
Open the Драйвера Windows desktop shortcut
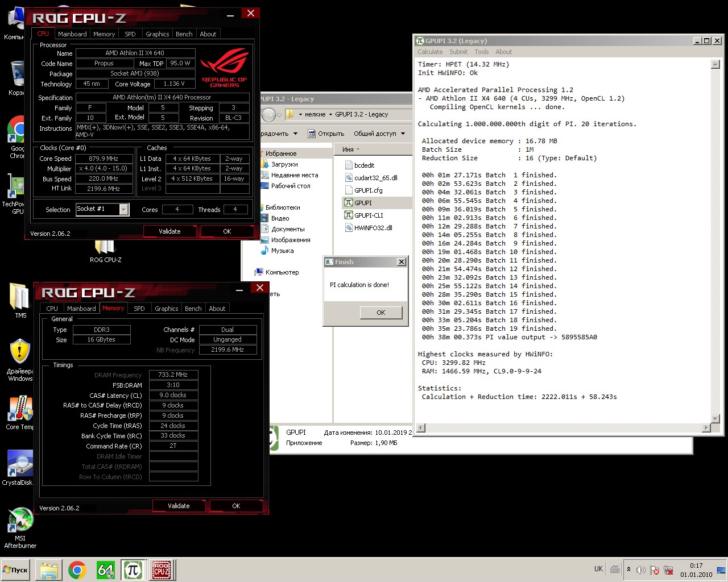20,360
